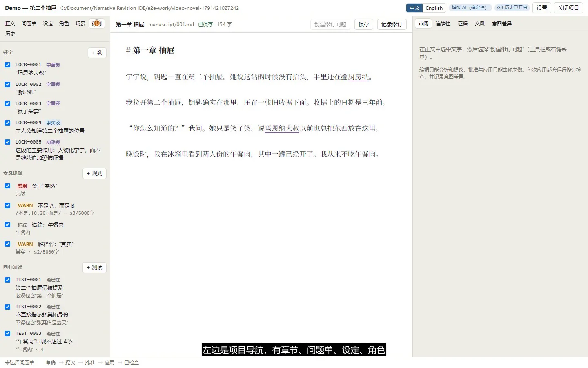The image size is (588, 368).
Task: Open the 意图差异 tab
Action: click(502, 24)
